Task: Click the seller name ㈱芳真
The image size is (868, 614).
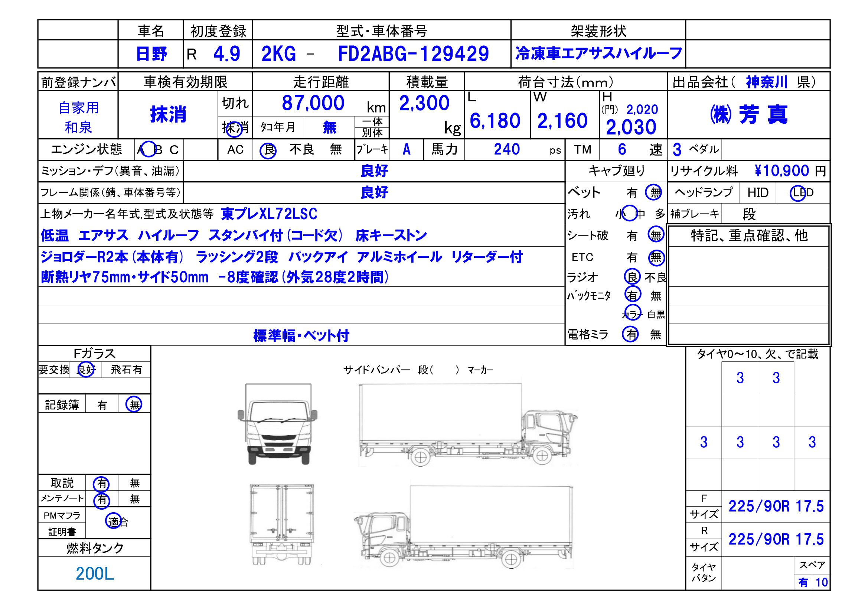Action: click(x=748, y=115)
